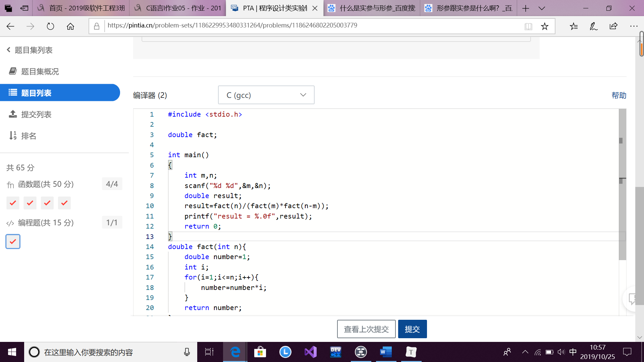Go to browser home page icon
Image resolution: width=644 pixels, height=362 pixels.
tap(70, 26)
